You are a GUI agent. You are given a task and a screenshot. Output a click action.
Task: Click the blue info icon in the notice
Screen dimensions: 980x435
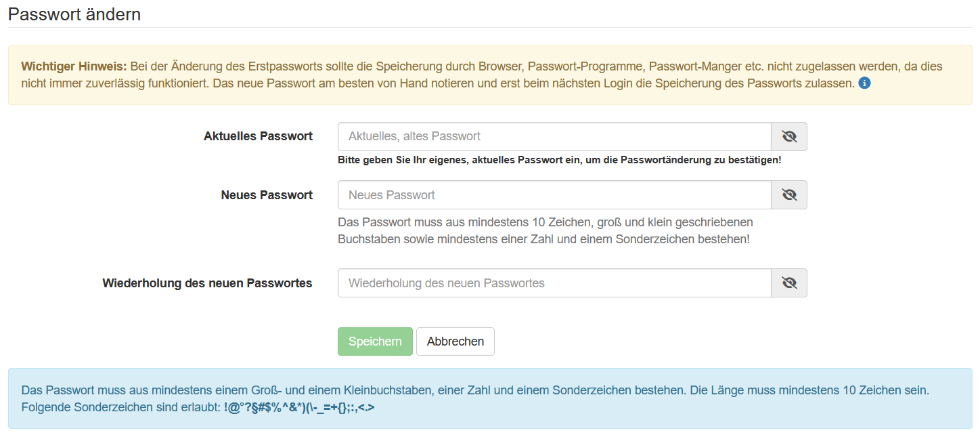coord(864,84)
